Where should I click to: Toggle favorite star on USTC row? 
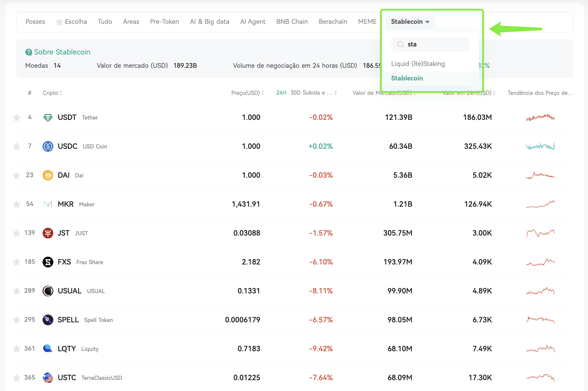coord(17,378)
